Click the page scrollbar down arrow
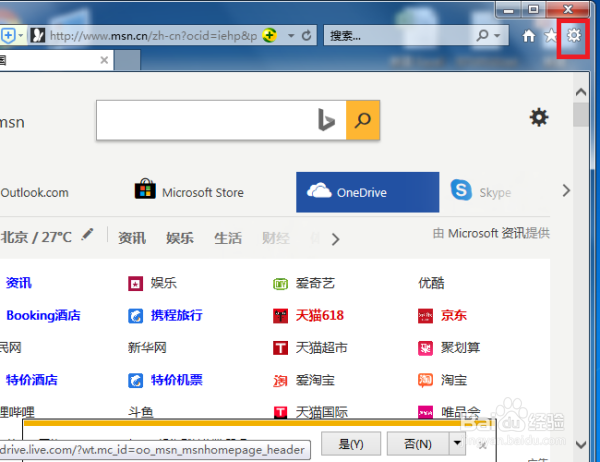This screenshot has height=462, width=600. coord(581,445)
